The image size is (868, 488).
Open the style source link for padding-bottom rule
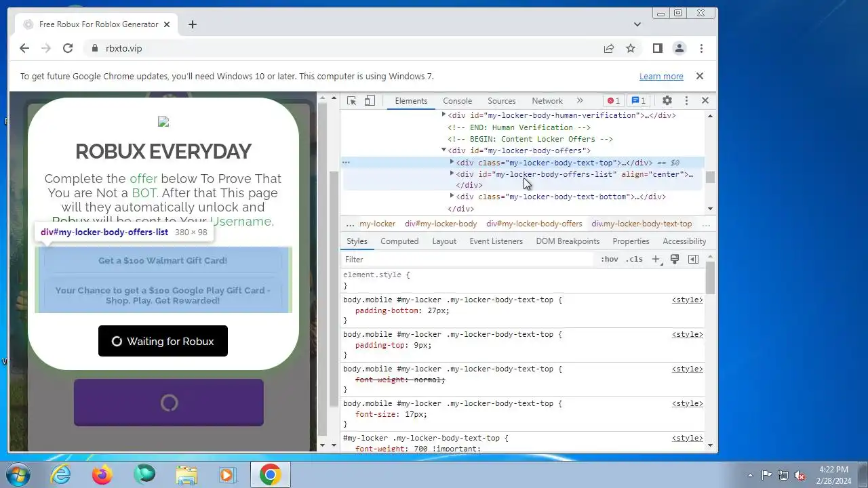pos(688,300)
